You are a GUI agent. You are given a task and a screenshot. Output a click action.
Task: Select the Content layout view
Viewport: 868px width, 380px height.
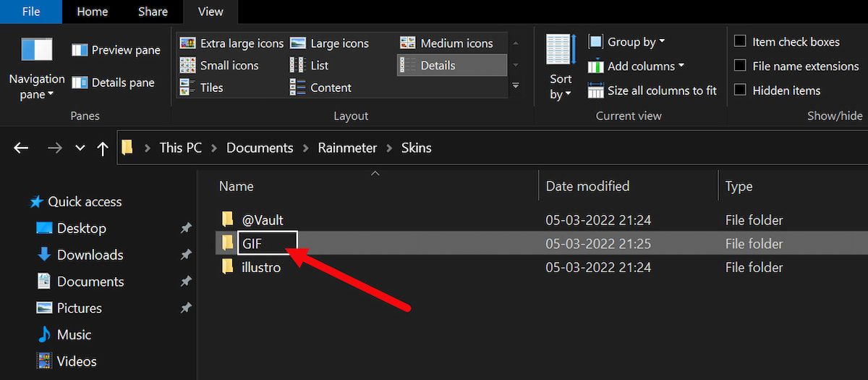pos(320,88)
